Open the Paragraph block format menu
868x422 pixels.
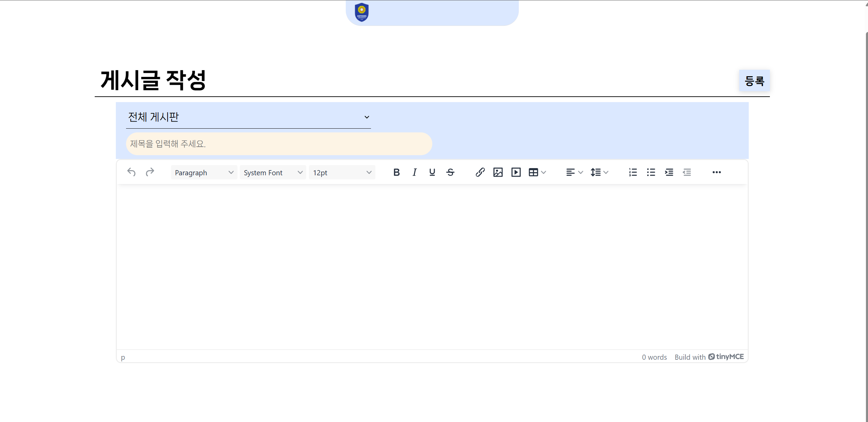click(204, 173)
